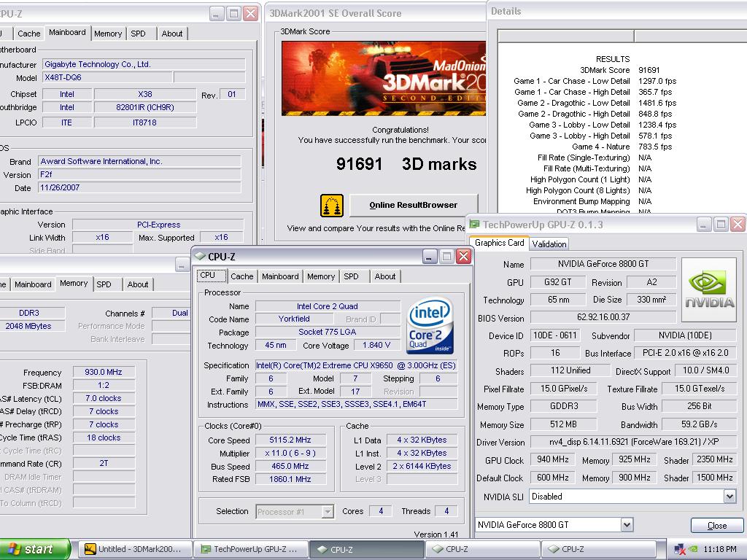Open the 3DMark2001 taskbar button
This screenshot has width=747, height=560.
coord(134,549)
